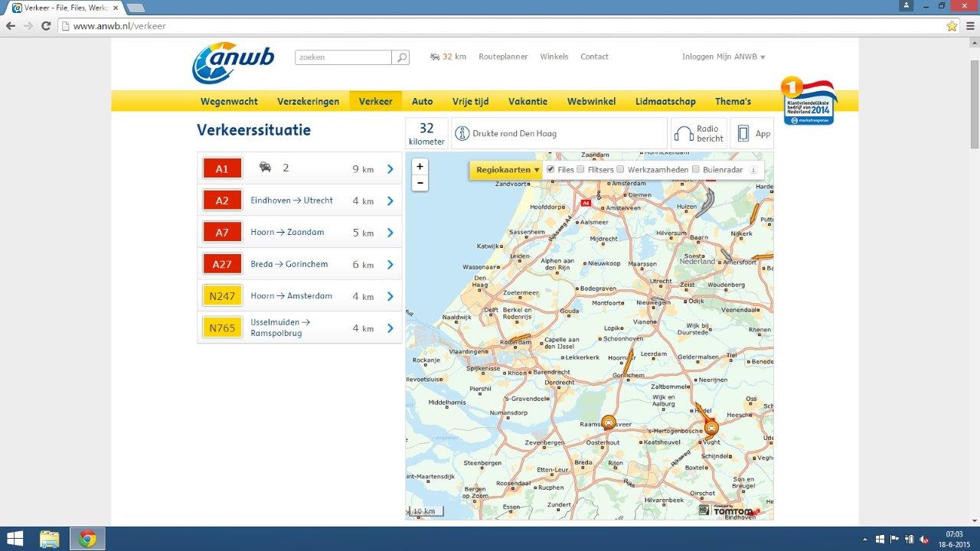This screenshot has height=551, width=980.
Task: Click the Chrome taskbar icon
Action: (x=87, y=539)
